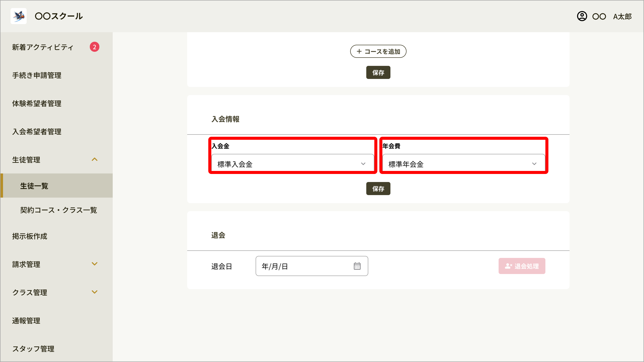Open the 入会金 dropdown
Image resolution: width=644 pixels, height=362 pixels.
click(x=293, y=164)
